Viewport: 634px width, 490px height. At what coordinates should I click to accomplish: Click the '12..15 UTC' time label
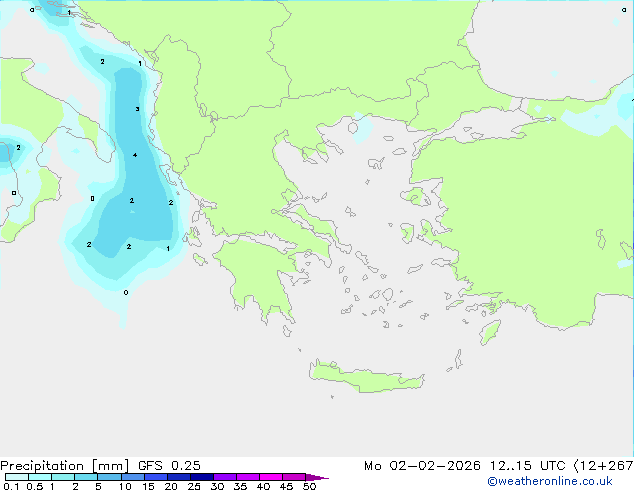527,466
